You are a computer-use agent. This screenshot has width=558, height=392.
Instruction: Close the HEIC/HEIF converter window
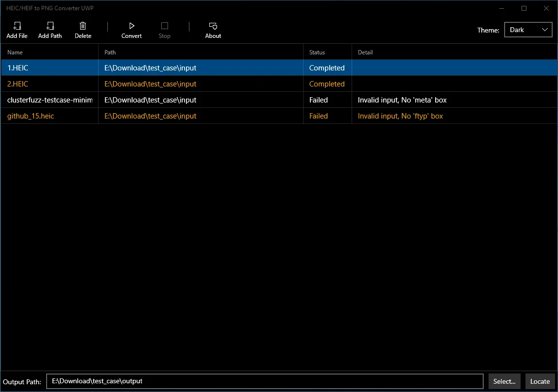click(546, 8)
